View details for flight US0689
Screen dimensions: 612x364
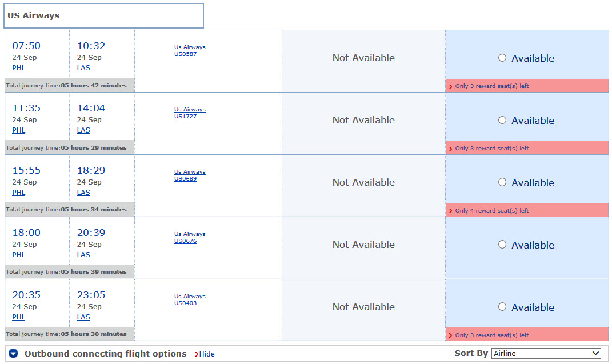[185, 179]
